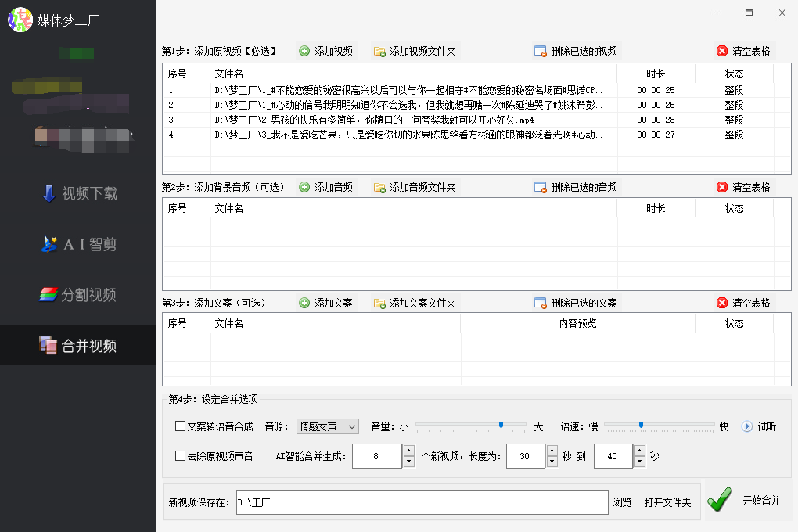Click 删除已选的文案 icon
Screen dimensions: 798x532
click(541, 304)
